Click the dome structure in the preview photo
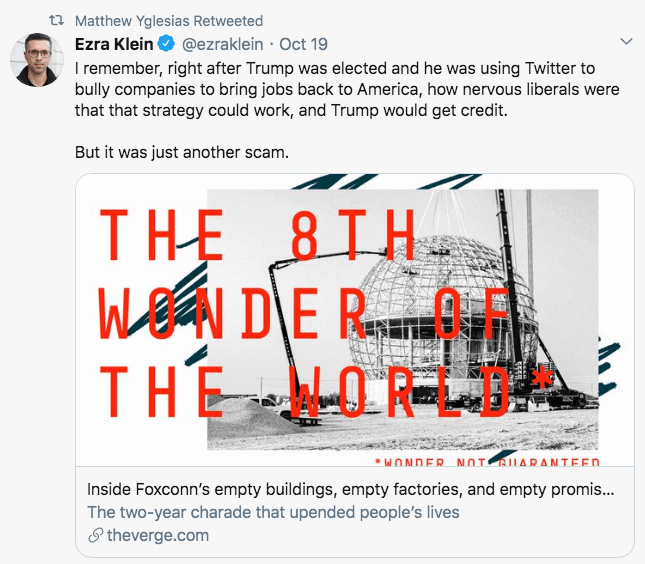 pyautogui.click(x=442, y=313)
